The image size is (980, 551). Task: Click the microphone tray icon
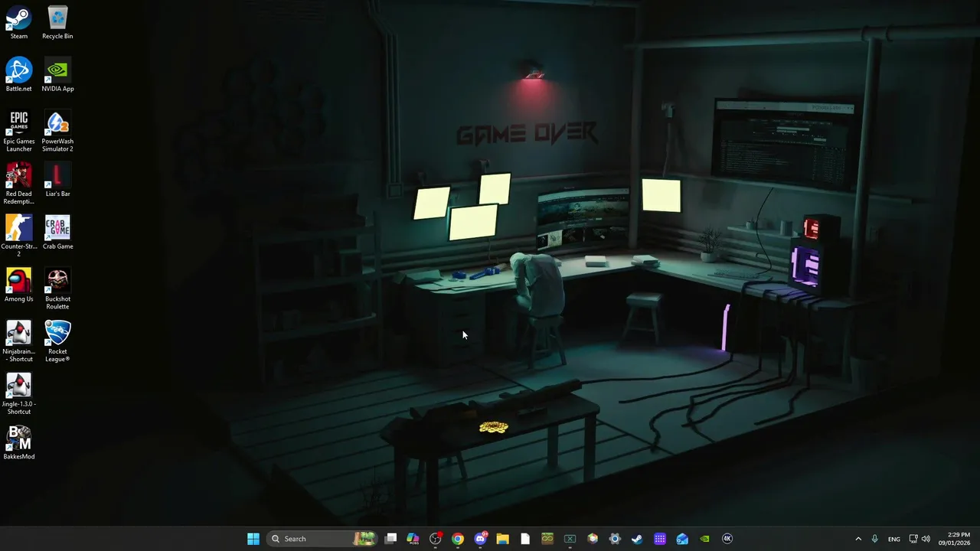tap(874, 539)
